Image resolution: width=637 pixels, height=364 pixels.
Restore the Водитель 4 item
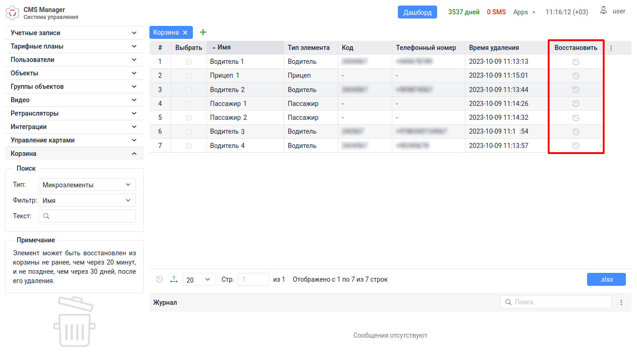575,146
